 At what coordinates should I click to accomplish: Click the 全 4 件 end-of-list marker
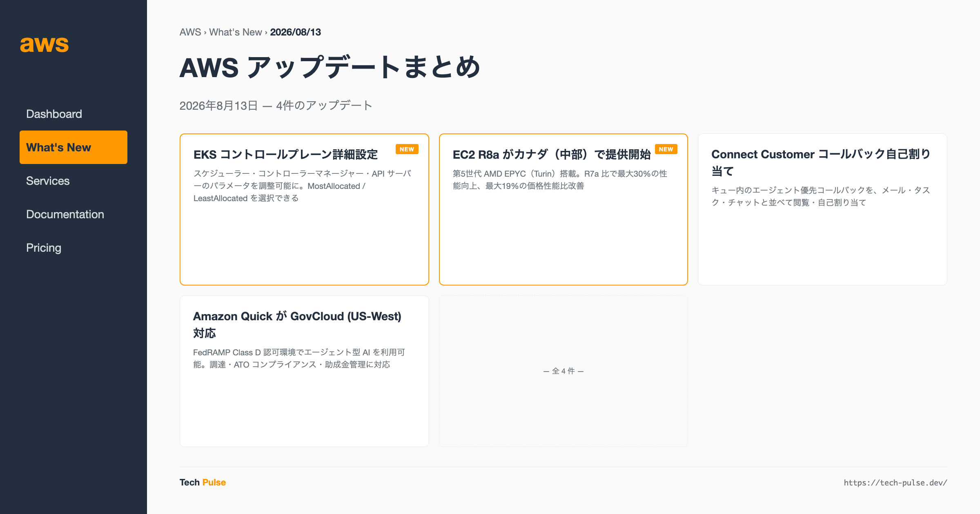pyautogui.click(x=563, y=371)
